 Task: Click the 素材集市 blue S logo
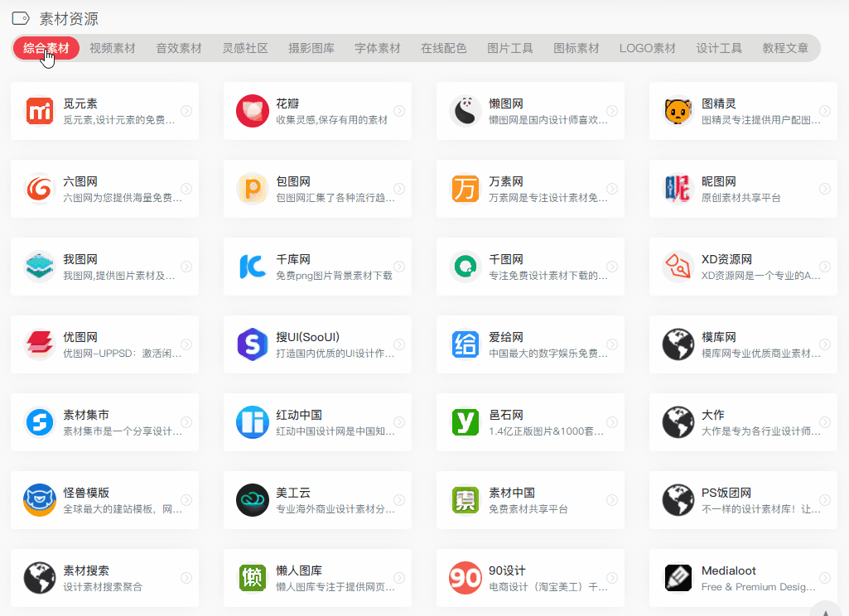40,423
